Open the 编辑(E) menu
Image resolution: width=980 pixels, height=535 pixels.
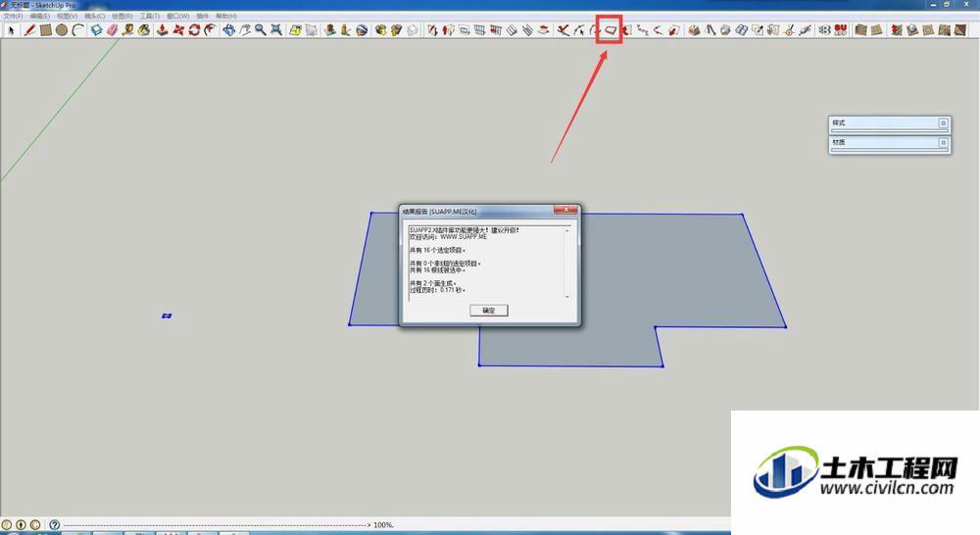point(39,16)
